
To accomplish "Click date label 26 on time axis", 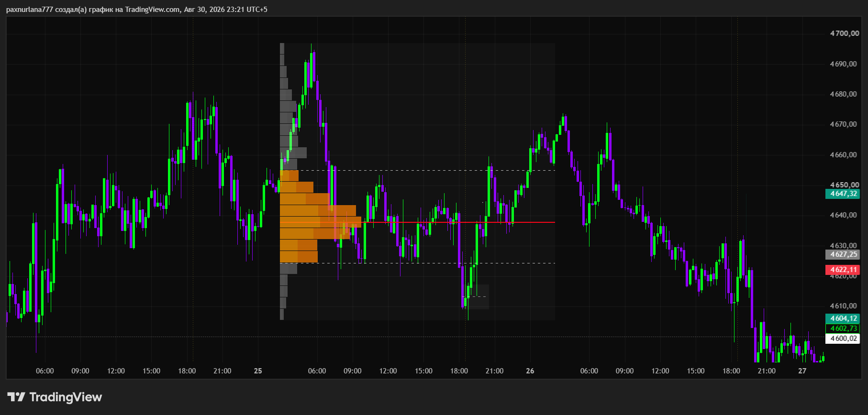I will point(530,371).
